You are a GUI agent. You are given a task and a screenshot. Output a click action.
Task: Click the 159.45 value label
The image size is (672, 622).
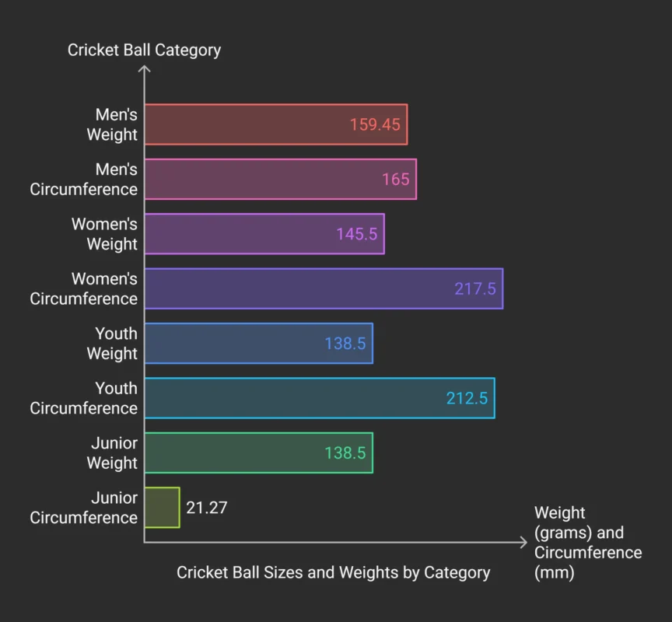(x=375, y=124)
